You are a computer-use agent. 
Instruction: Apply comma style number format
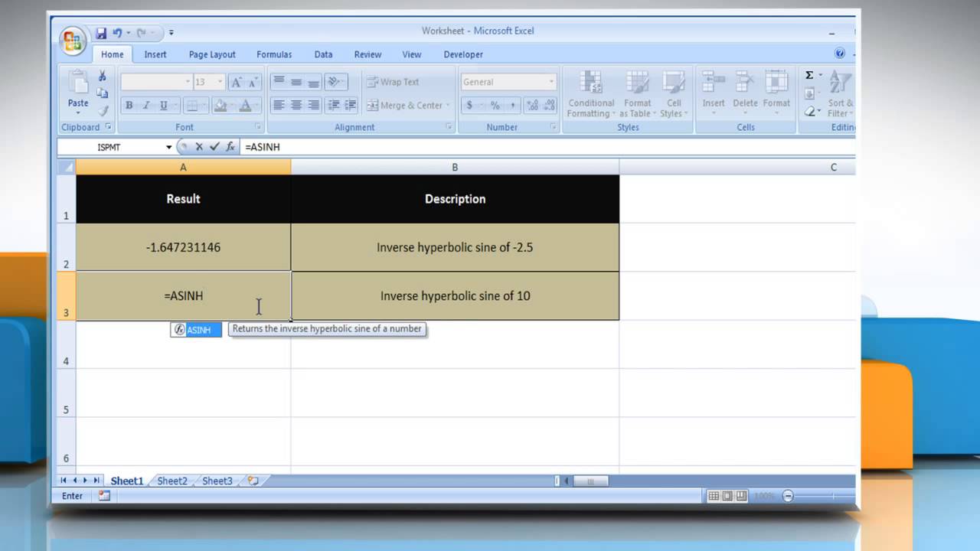[512, 106]
